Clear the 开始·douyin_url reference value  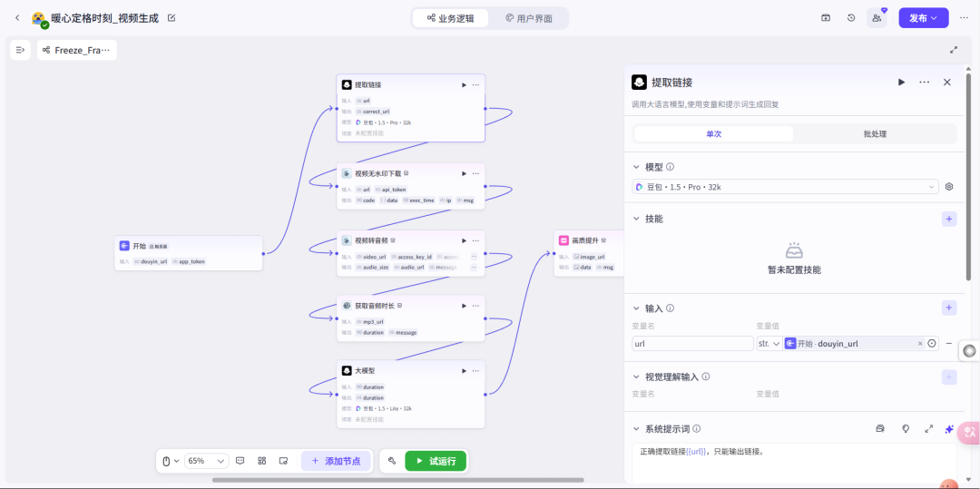(920, 344)
